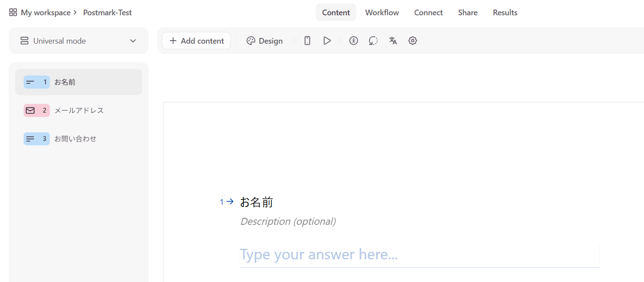Open the accessibility checker icon
The width and height of the screenshot is (644, 282).
tap(354, 41)
